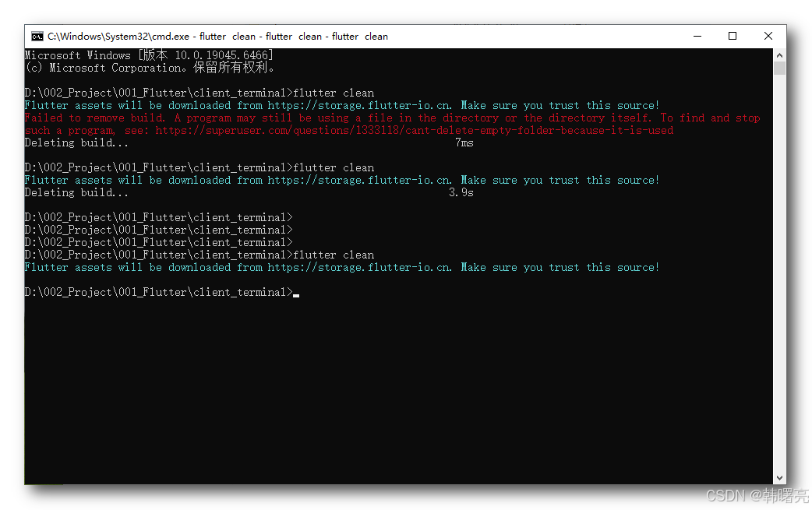Maximize the cmd.exe window

click(733, 37)
